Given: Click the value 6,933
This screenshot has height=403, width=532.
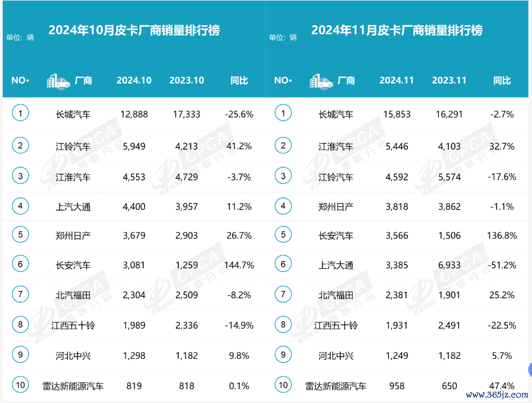Looking at the screenshot, I should 449,265.
